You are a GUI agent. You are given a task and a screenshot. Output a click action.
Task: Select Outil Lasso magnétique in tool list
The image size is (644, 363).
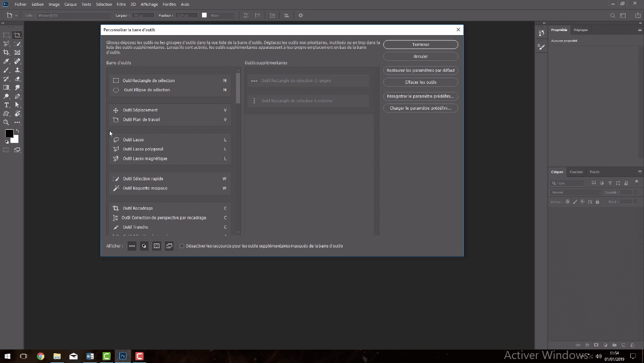(170, 159)
